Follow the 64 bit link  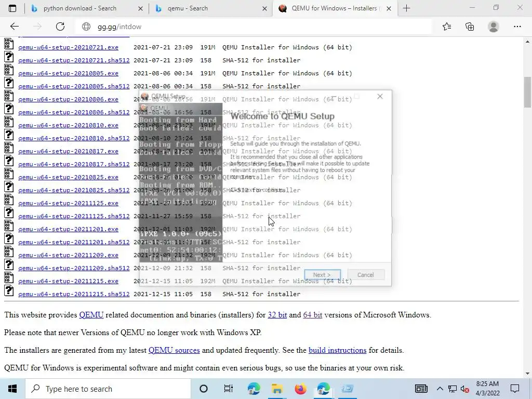tap(312, 315)
